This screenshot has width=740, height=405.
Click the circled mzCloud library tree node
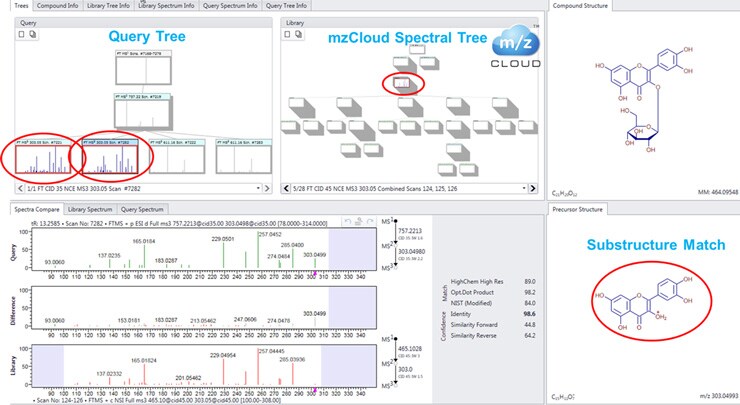pyautogui.click(x=402, y=80)
